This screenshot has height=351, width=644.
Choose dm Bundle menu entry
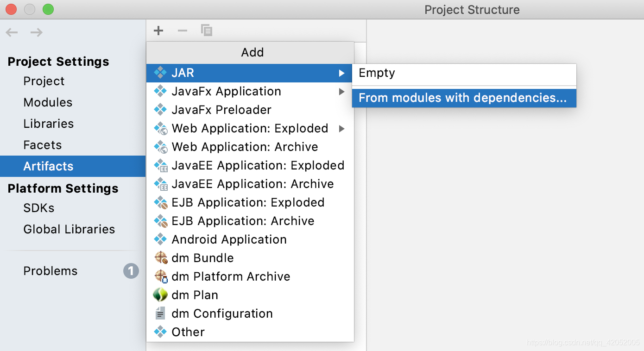(x=250, y=258)
